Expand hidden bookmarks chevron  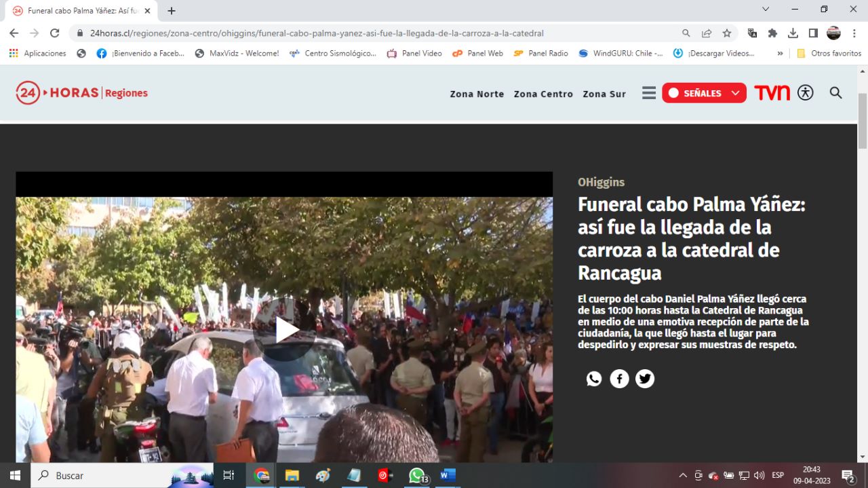click(x=780, y=53)
